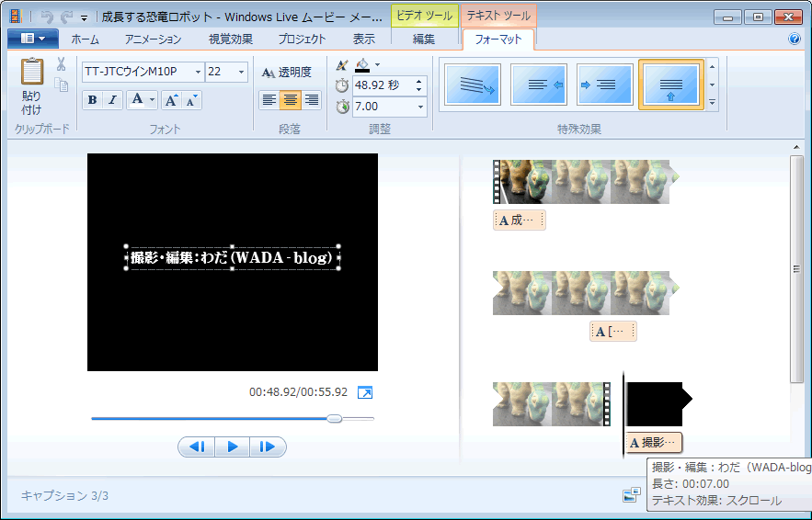Click the edit text icon in 調整 group

click(342, 65)
